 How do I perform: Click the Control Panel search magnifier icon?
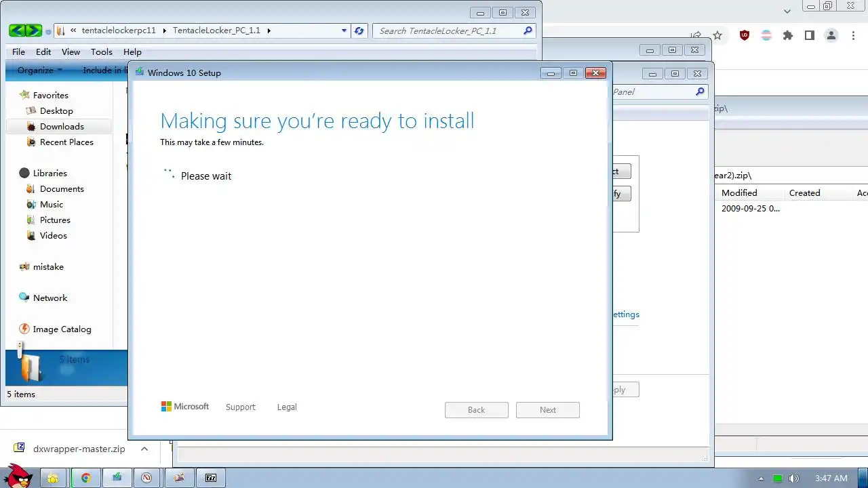(701, 91)
